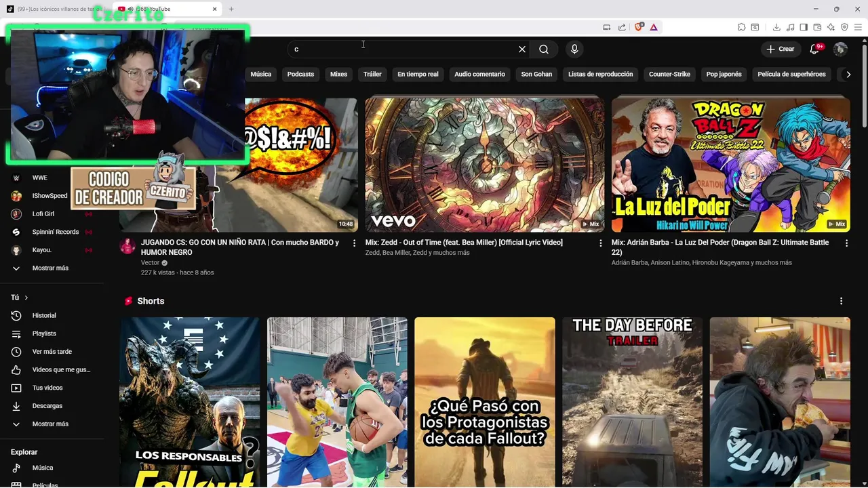Open browser extensions puzzle icon
The height and width of the screenshot is (488, 868).
[x=741, y=27]
